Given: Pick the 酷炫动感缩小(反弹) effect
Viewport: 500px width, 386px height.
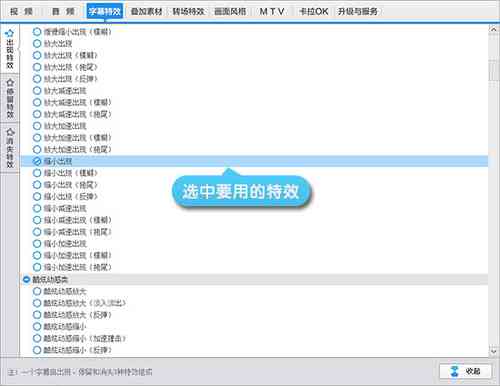Looking at the screenshot, I should pos(72,350).
